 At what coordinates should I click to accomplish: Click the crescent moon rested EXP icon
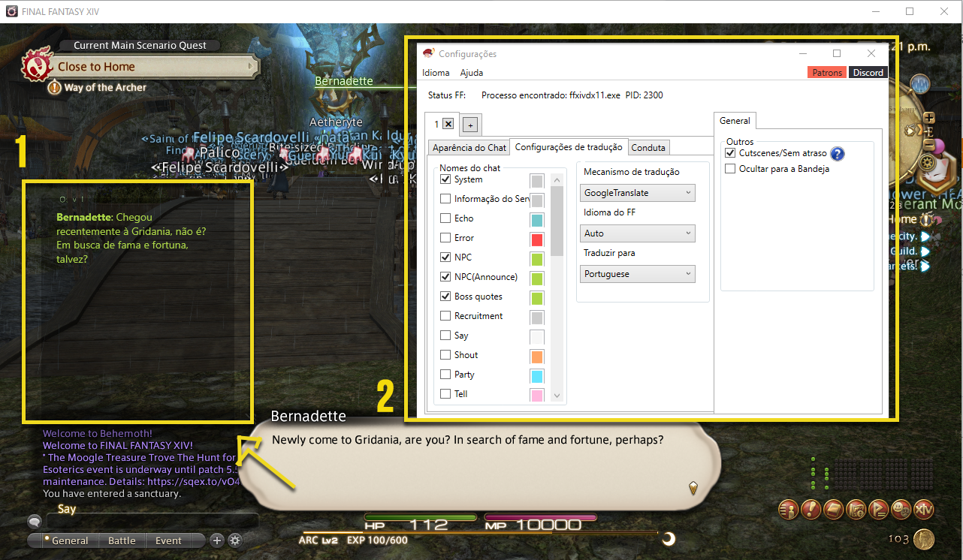pyautogui.click(x=668, y=539)
